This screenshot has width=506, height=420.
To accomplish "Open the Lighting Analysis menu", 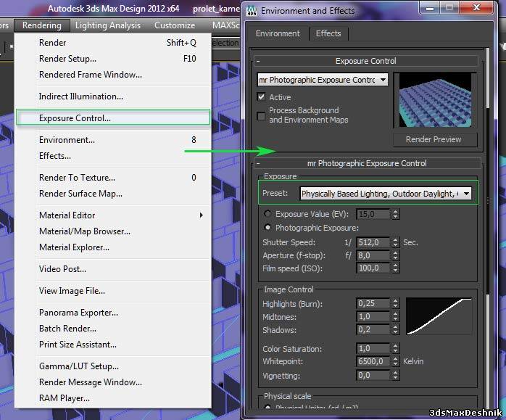I will pos(108,25).
